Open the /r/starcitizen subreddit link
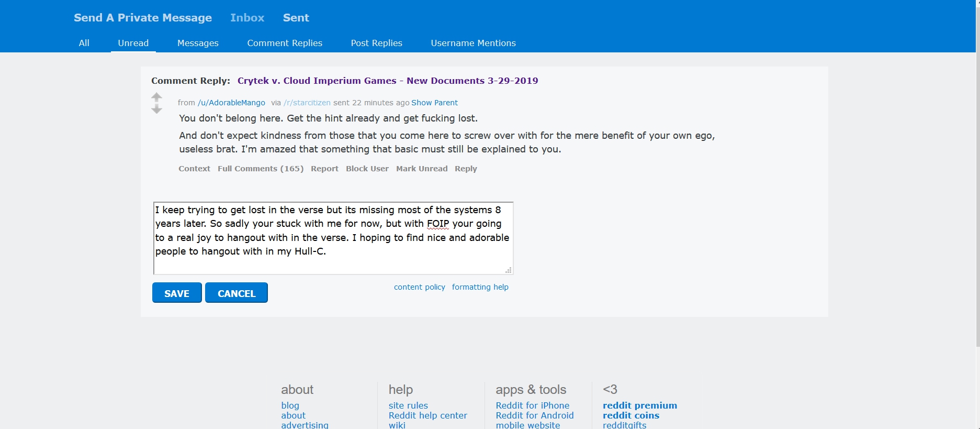980x429 pixels. click(x=307, y=103)
